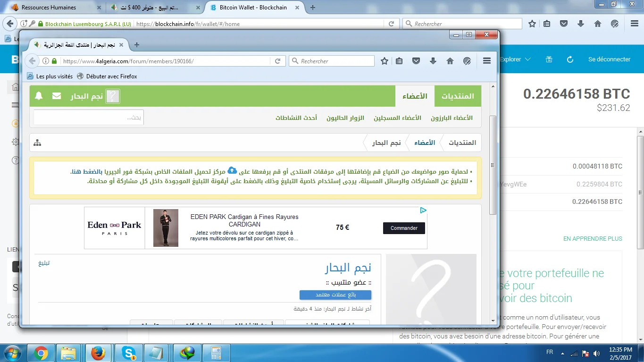Open the hamburger menu in foreground Firefox
The width and height of the screenshot is (644, 362).
[487, 61]
